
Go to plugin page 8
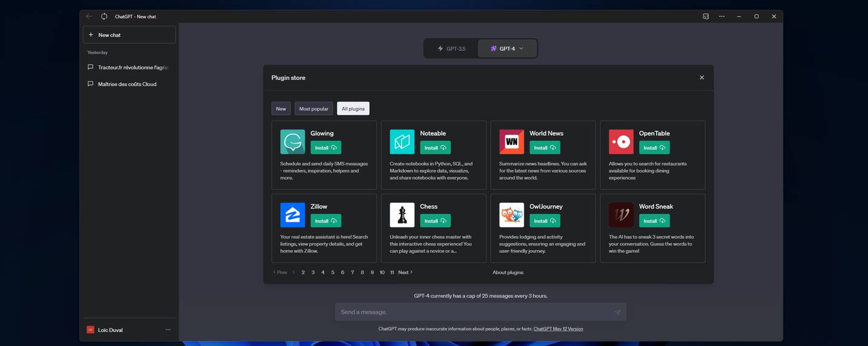pos(362,272)
